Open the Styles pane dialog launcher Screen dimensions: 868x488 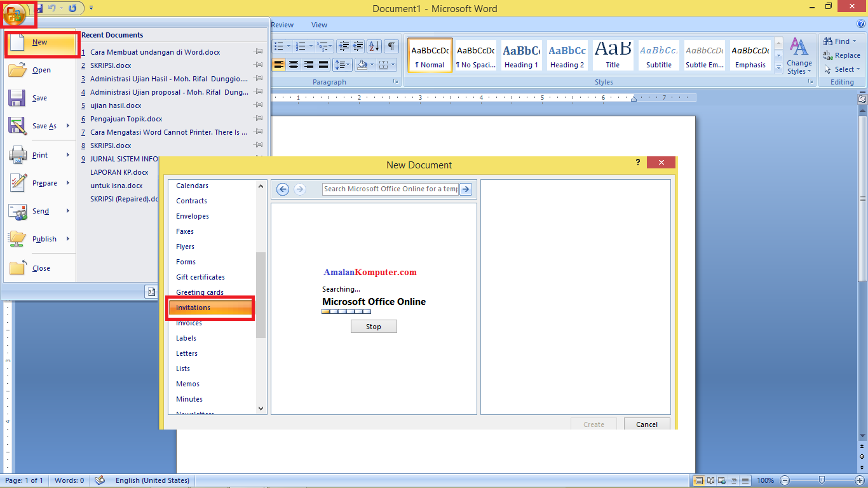(x=810, y=82)
